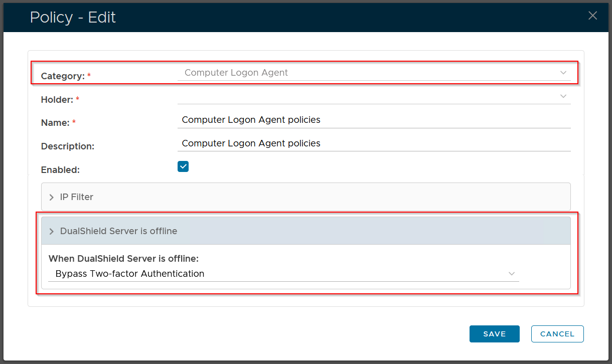Click the arrow on the Bypass Two-factor Authentication dropdown
Image resolution: width=612 pixels, height=364 pixels.
(x=512, y=274)
